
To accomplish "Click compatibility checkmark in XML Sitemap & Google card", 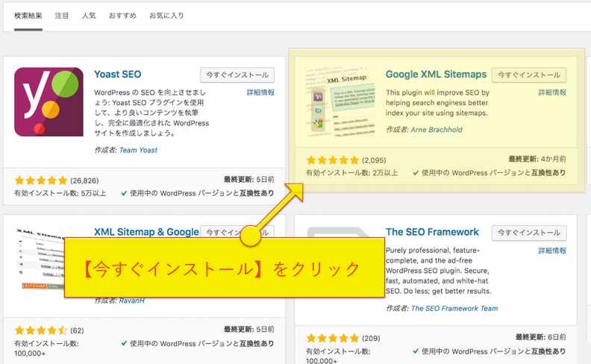I will 124,344.
